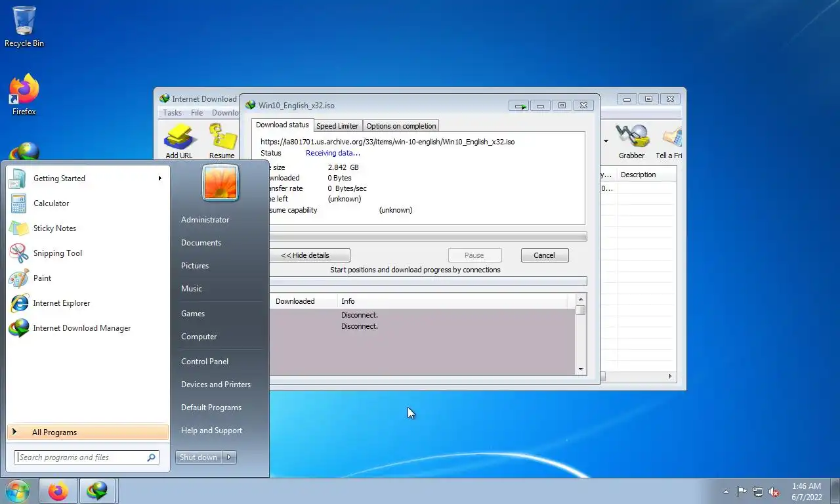Open Getting Started from Start menu

[87, 178]
